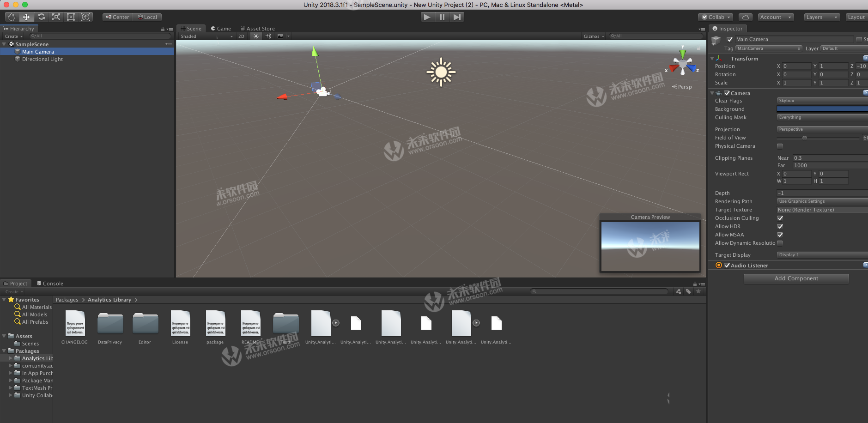The height and width of the screenshot is (423, 868).
Task: Open the Layers dropdown
Action: coord(822,17)
